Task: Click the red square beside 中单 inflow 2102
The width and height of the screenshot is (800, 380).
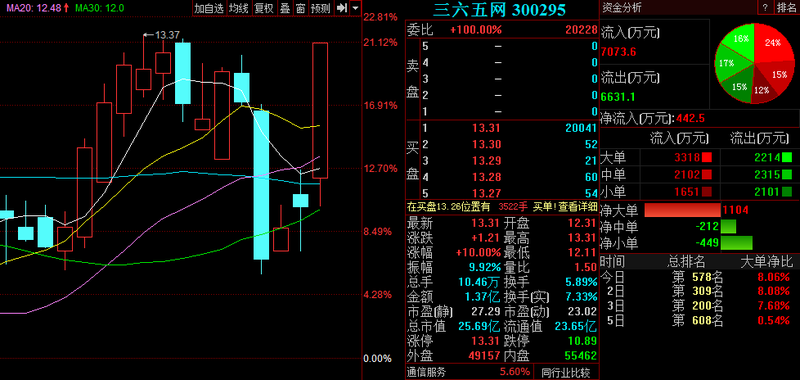Action: tap(707, 175)
